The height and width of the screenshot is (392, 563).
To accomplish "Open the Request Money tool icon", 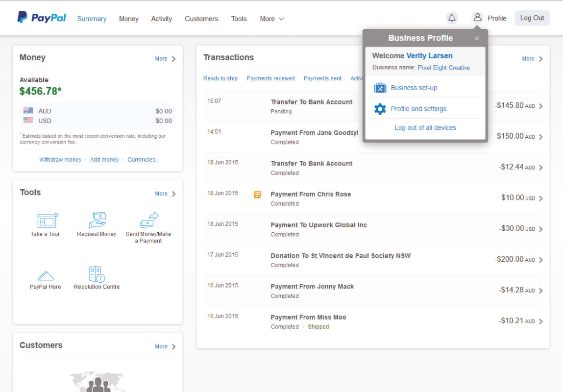I will [98, 220].
